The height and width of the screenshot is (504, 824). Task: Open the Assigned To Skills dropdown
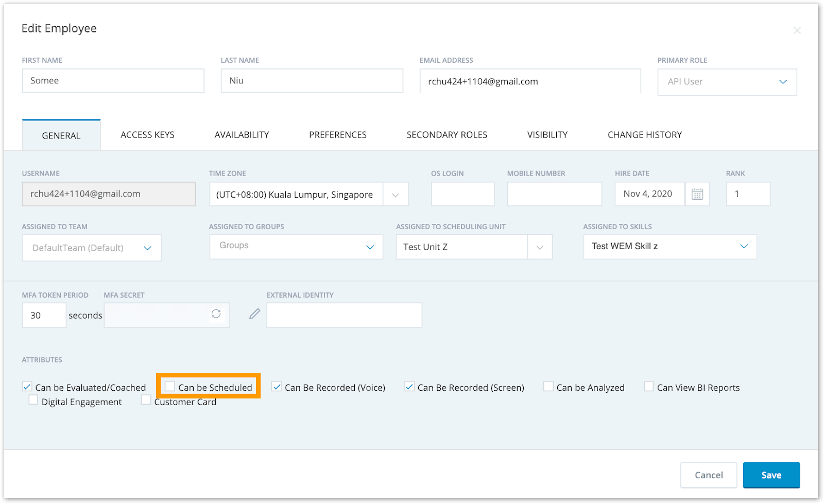744,247
